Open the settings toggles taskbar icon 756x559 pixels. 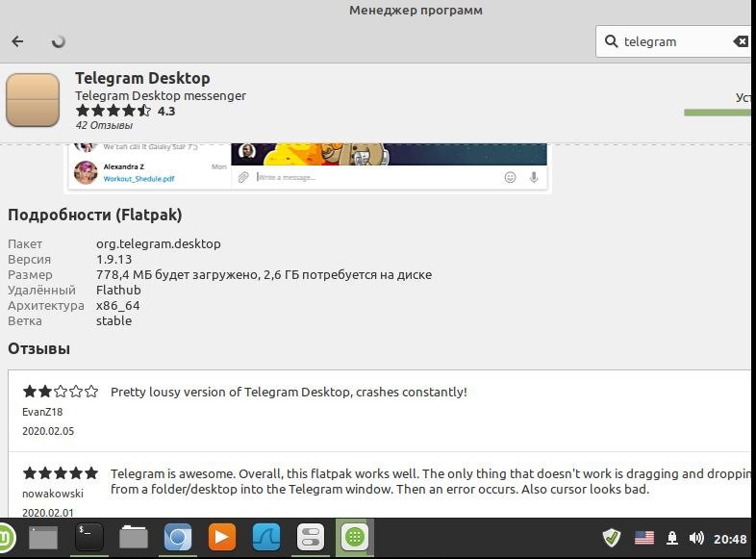click(x=311, y=537)
